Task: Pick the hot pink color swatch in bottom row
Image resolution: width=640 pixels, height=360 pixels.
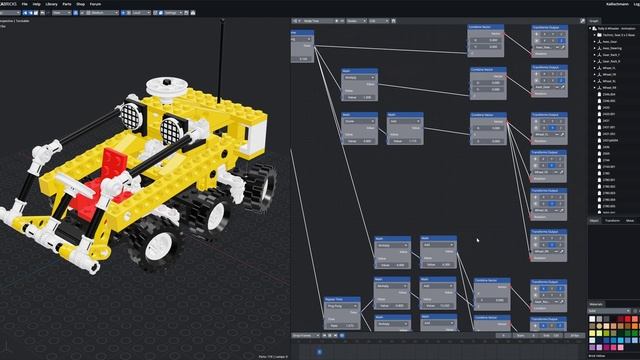Action: [x=613, y=347]
